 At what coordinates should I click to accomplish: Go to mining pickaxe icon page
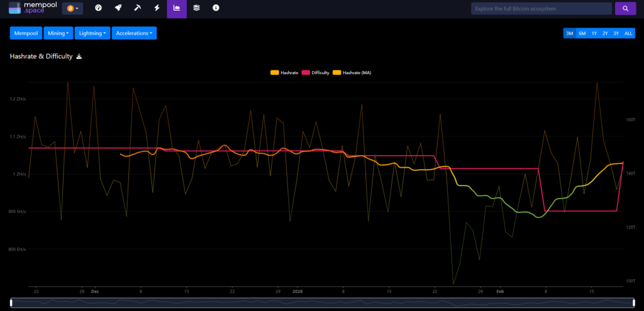pos(137,8)
